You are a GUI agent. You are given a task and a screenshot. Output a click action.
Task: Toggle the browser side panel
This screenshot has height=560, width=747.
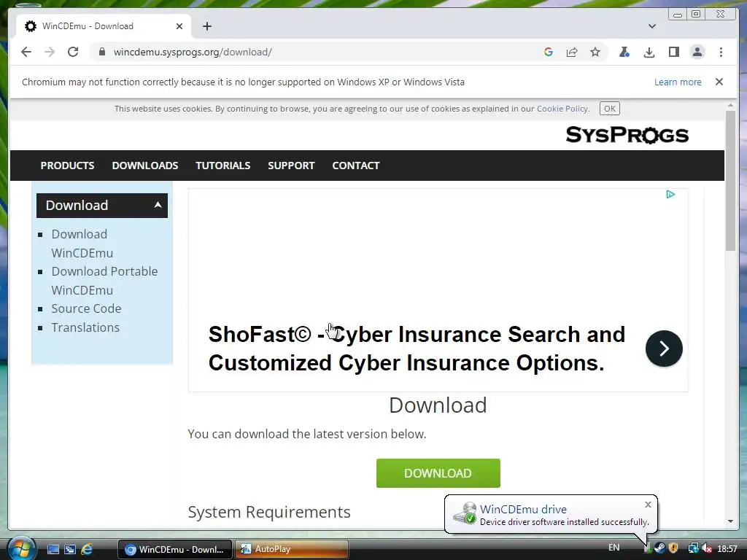coord(673,52)
